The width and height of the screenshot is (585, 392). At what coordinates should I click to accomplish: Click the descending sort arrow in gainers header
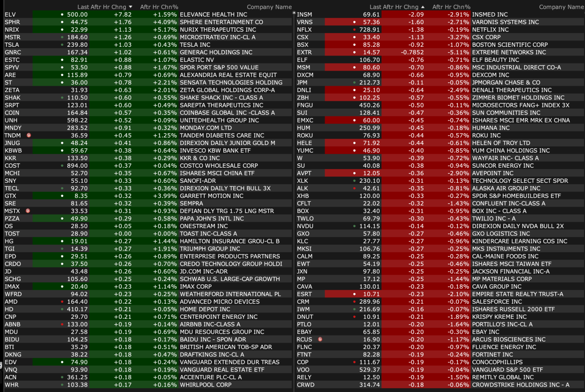click(x=130, y=7)
